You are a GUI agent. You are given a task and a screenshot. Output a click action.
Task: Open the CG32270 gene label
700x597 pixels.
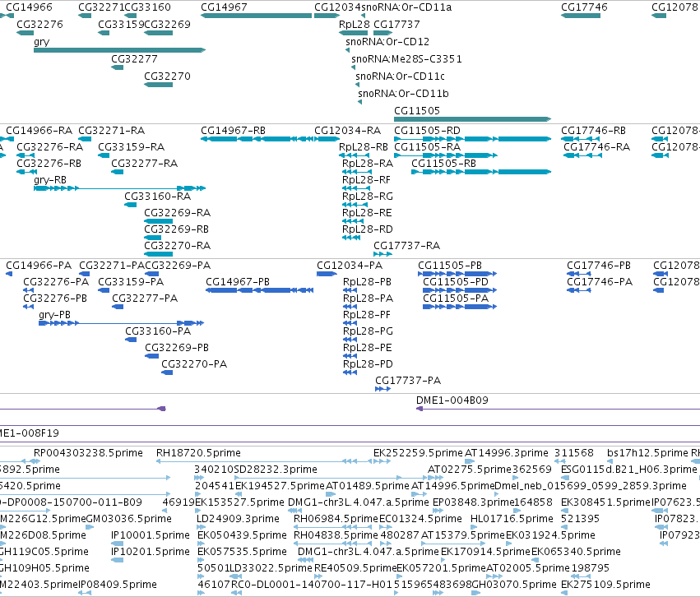coord(168,76)
